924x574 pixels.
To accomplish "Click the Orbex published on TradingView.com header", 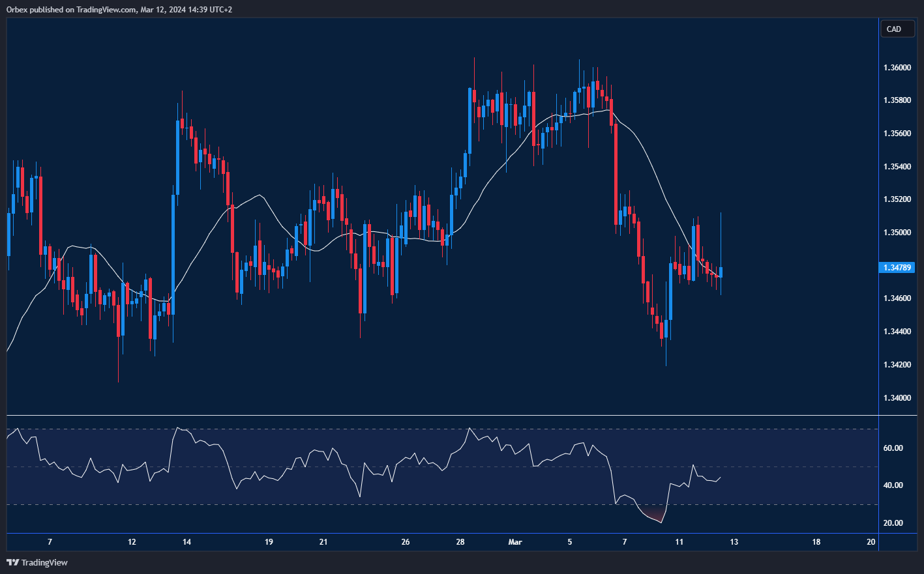I will click(119, 9).
